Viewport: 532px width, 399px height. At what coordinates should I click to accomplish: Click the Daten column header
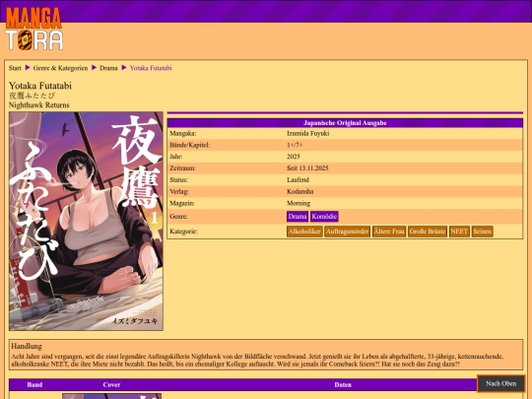coord(343,384)
